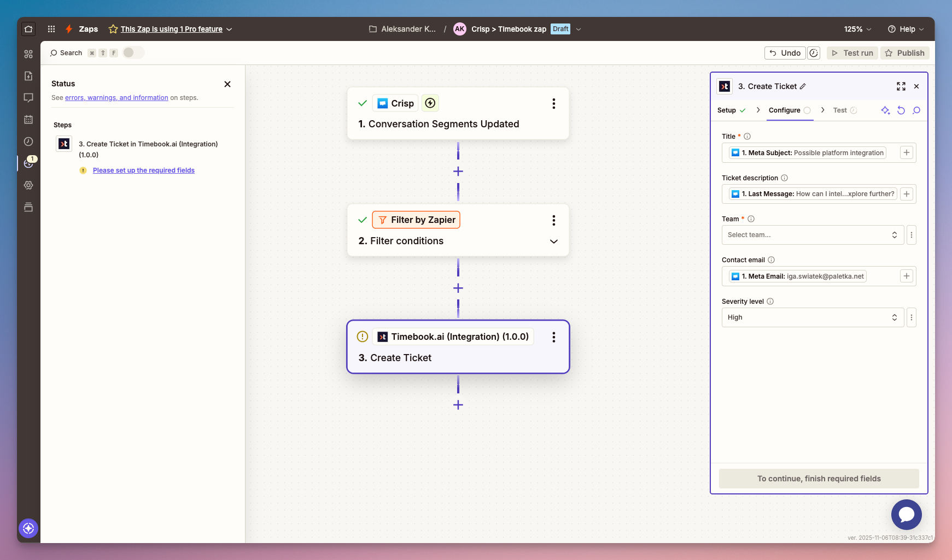Click 'Please set up the required fields' link

[x=144, y=170]
